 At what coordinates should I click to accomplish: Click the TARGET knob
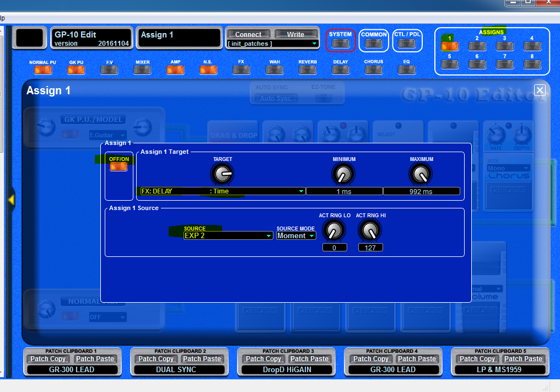[223, 174]
